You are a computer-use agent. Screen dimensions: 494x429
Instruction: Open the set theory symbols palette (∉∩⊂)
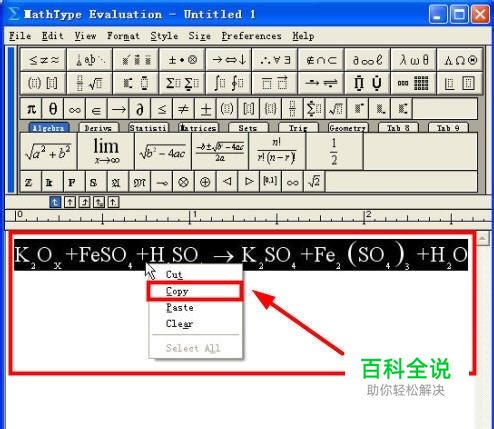pyautogui.click(x=321, y=60)
